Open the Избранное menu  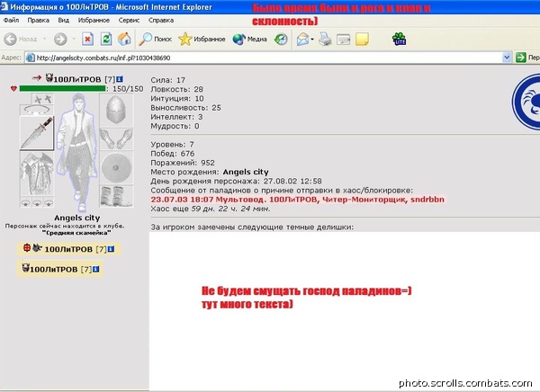coord(94,20)
